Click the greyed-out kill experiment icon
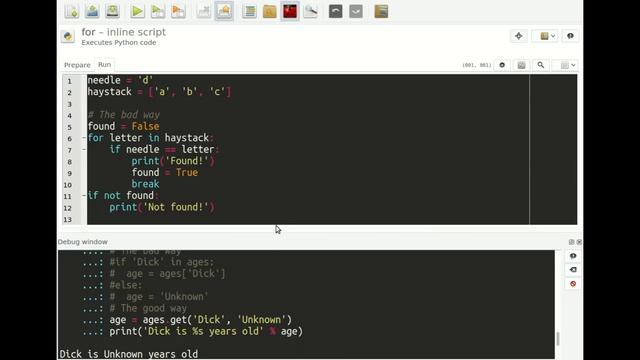Image resolution: width=640 pixels, height=360 pixels. point(203,11)
